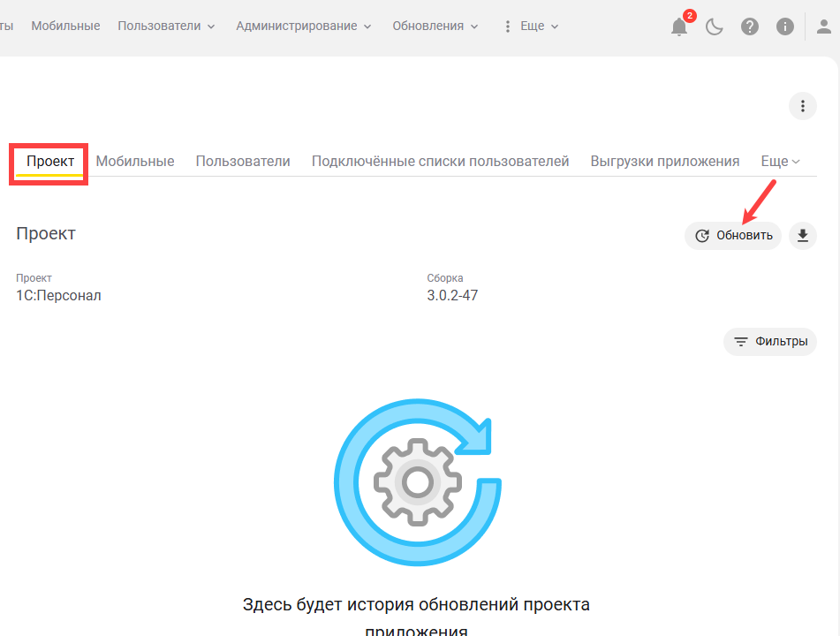The width and height of the screenshot is (840, 636).
Task: Open the Подключённые списки пользователей tab
Action: coord(441,162)
